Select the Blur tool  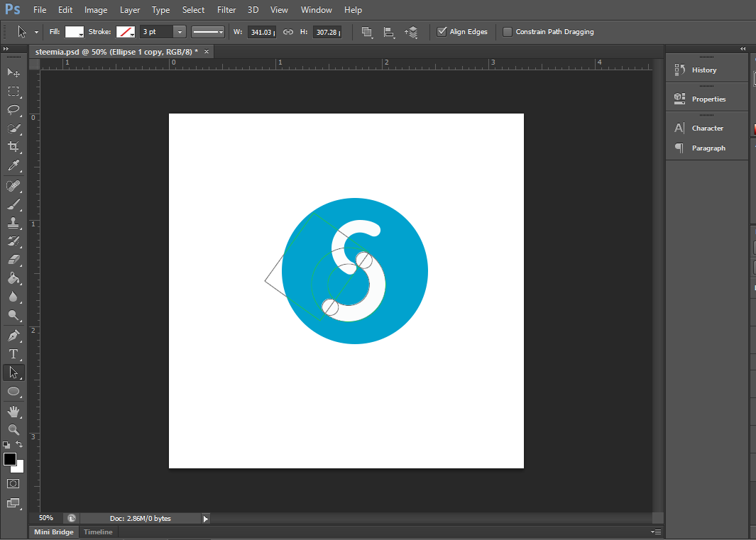[13, 297]
